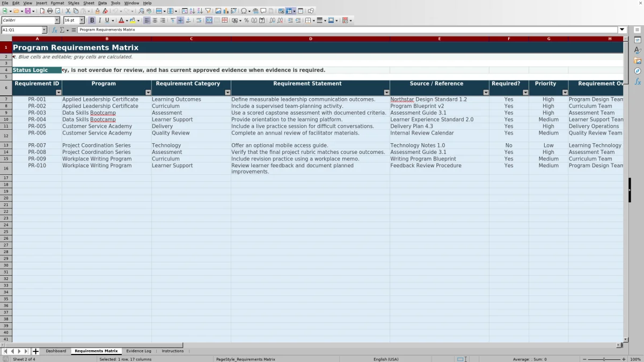Toggle Bold formatting
Image resolution: width=644 pixels, height=362 pixels.
92,20
